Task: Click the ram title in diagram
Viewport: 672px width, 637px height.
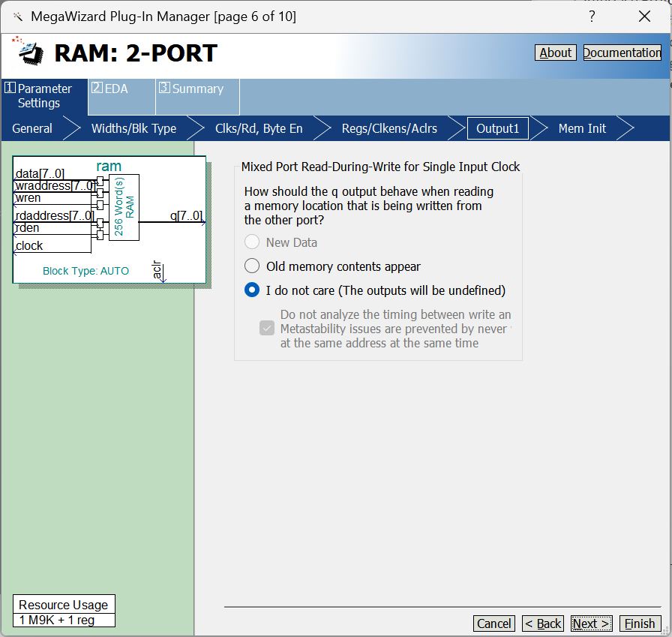Action: click(109, 166)
